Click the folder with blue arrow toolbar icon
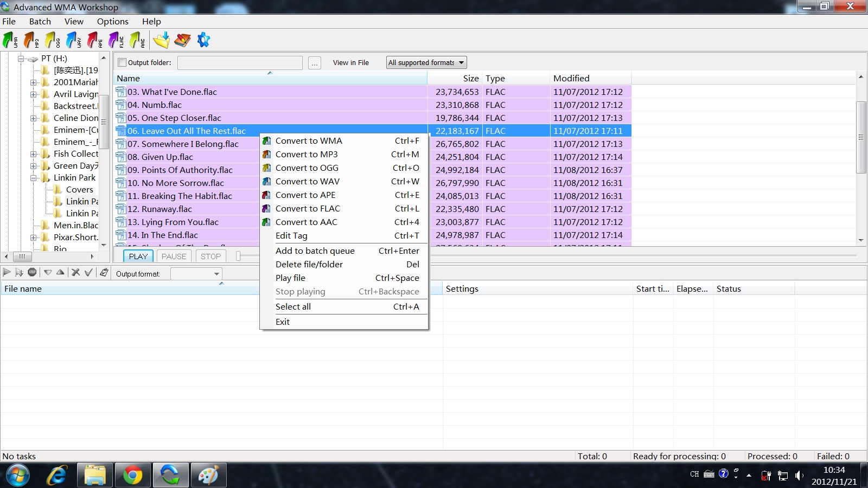This screenshot has width=868, height=488. (161, 40)
